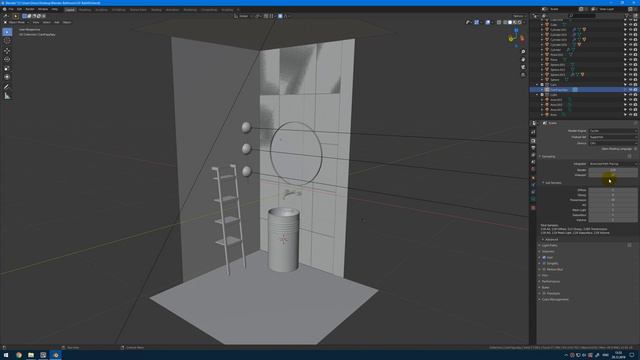Open the Window menu

43,9
